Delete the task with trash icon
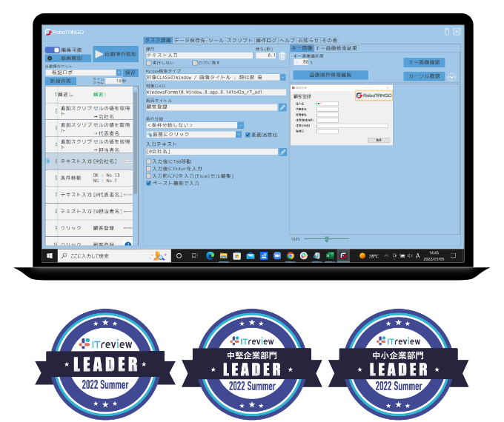Screen dimensions: 504x422 282,56
